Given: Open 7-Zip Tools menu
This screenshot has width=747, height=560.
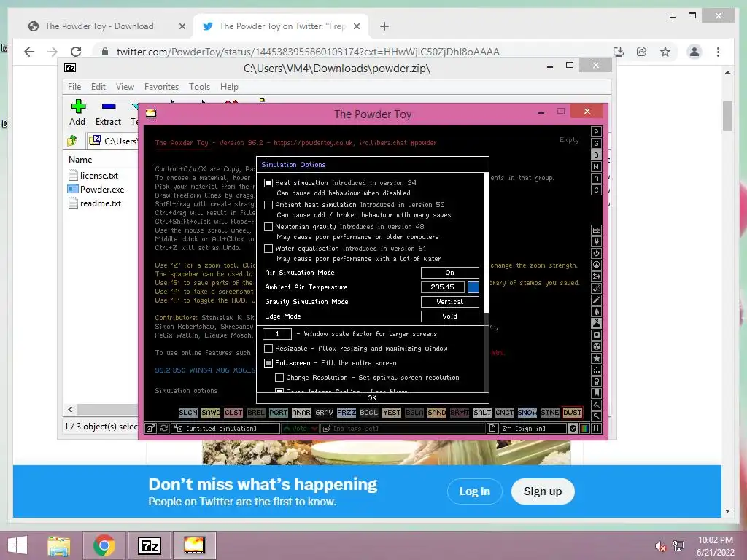Looking at the screenshot, I should 199,87.
